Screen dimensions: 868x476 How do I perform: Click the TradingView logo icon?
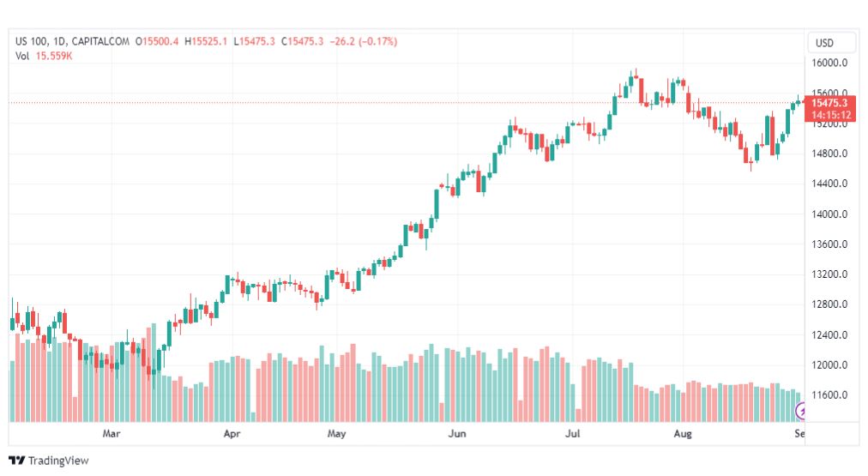click(x=16, y=461)
